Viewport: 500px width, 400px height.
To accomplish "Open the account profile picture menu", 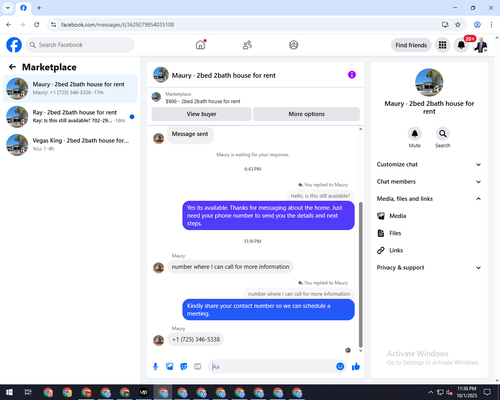I will coord(481,45).
